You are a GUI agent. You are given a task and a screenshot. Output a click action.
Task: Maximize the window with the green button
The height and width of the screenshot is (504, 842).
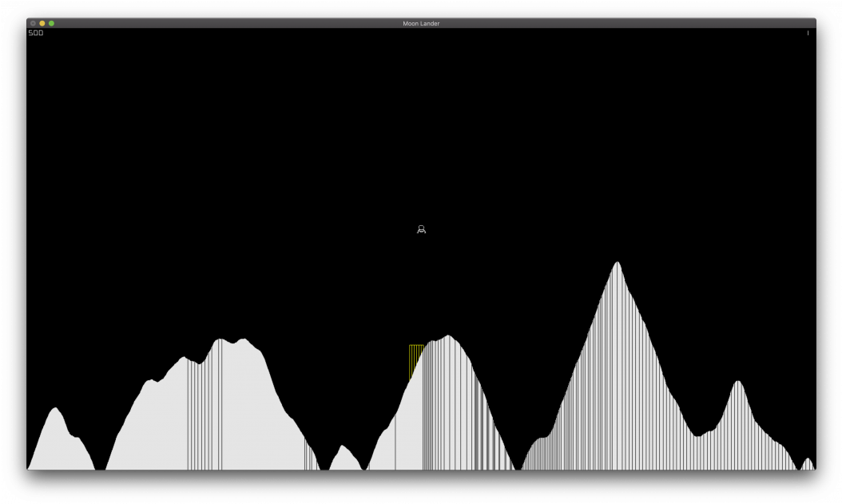(52, 23)
